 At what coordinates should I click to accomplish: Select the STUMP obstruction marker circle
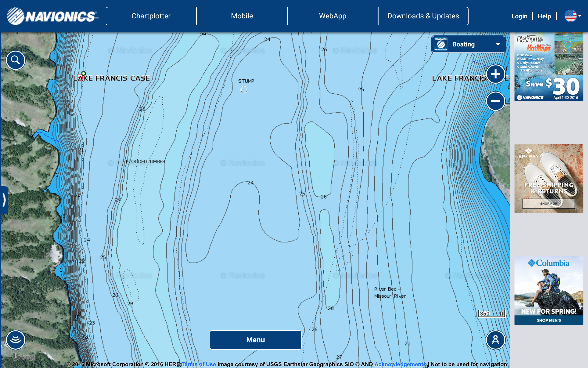pyautogui.click(x=244, y=90)
